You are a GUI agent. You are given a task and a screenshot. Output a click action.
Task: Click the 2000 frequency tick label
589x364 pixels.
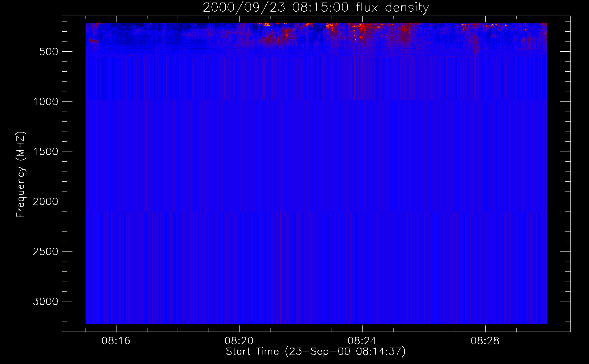46,201
